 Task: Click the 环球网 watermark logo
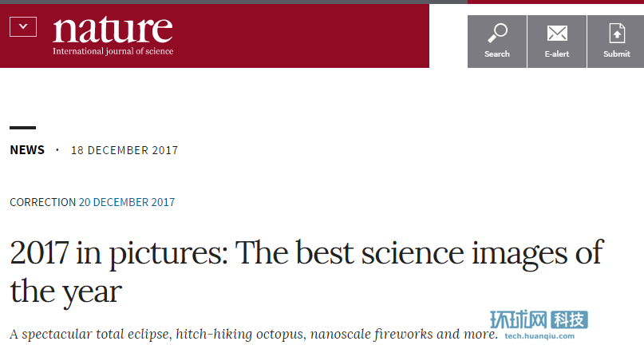[520, 321]
